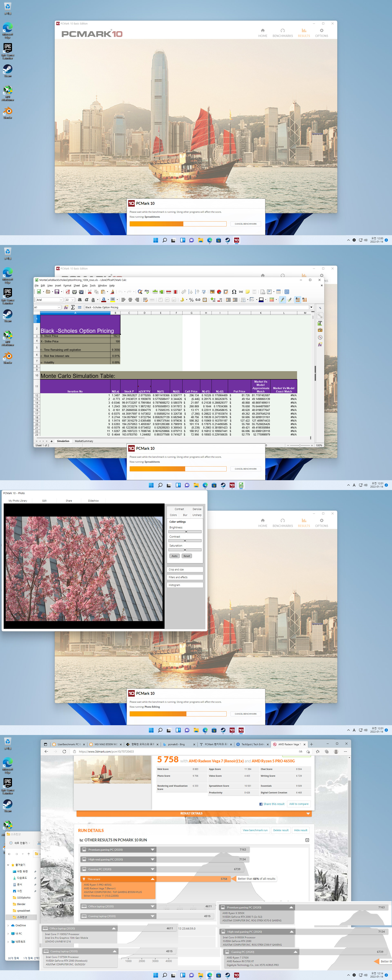Click the Insert Chart icon in Calc
Image resolution: width=392 pixels, height=980 pixels.
219,292
